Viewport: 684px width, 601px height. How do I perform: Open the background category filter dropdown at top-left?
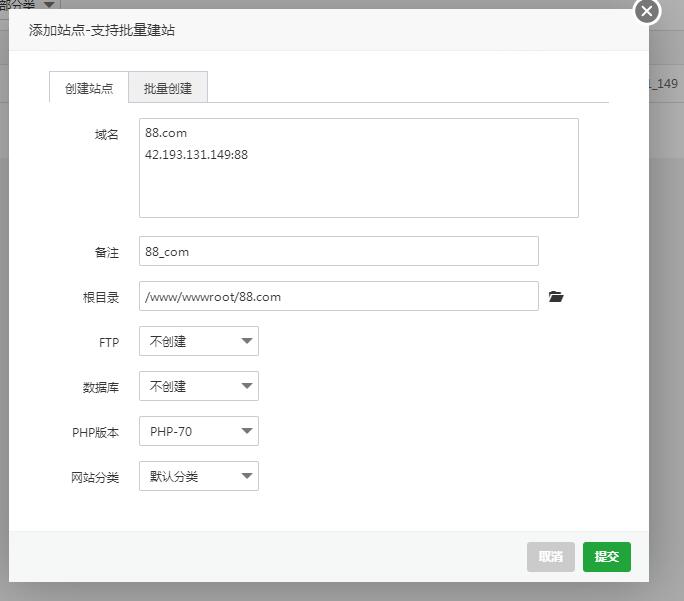click(x=49, y=5)
